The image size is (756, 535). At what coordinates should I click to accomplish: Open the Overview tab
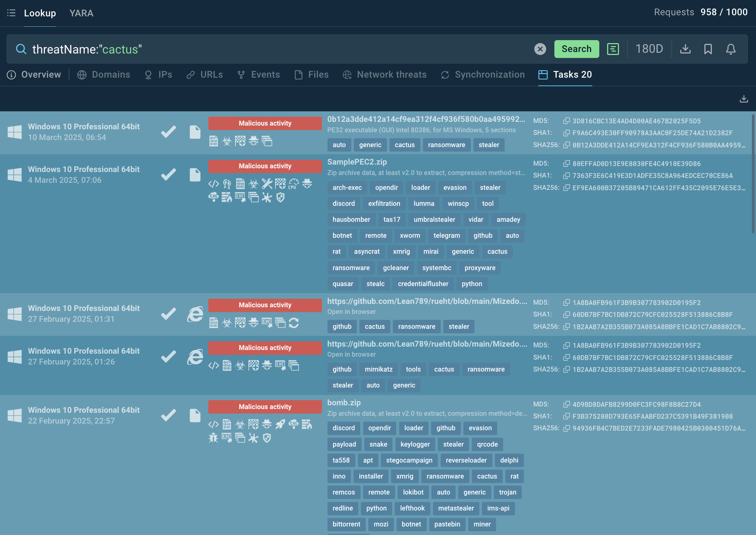click(34, 75)
